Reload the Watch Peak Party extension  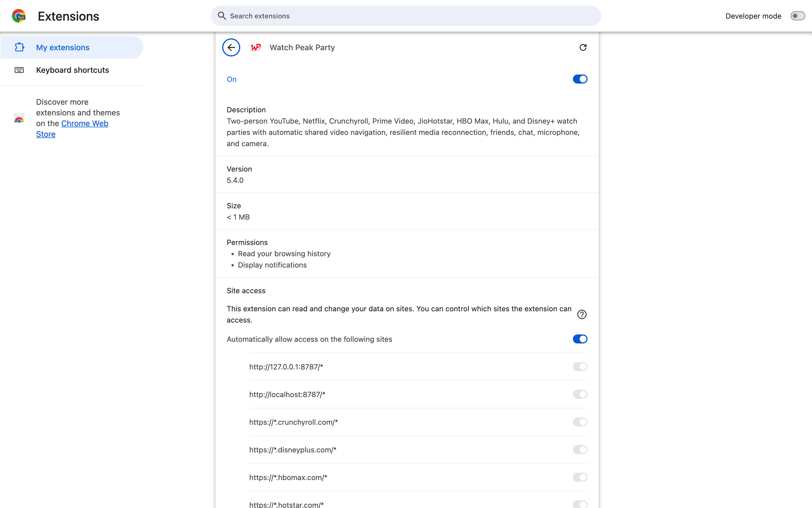tap(583, 47)
